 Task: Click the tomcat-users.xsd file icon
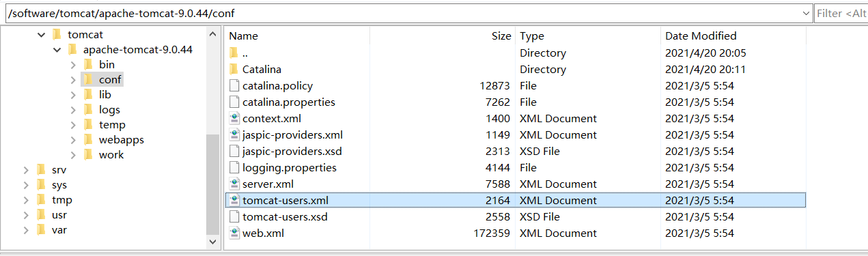(x=234, y=217)
